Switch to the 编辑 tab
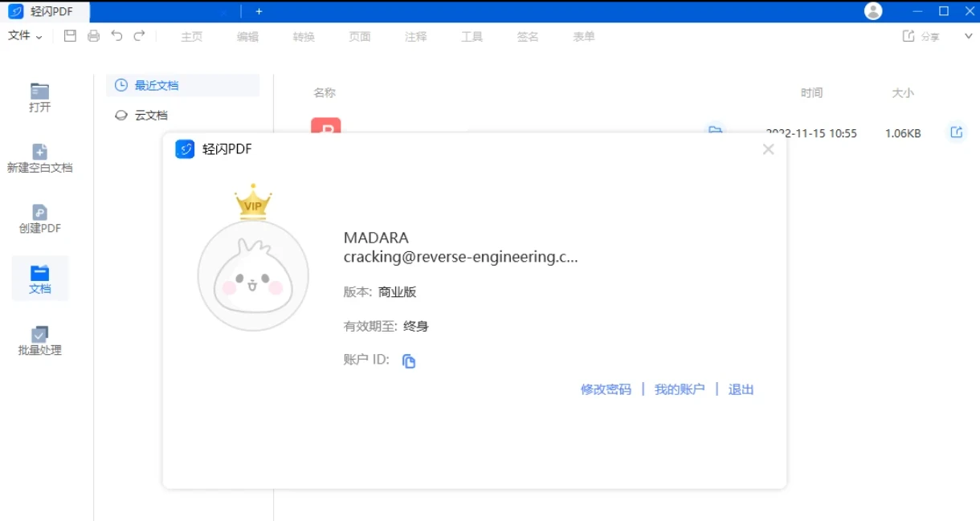The height and width of the screenshot is (521, 980). tap(247, 37)
